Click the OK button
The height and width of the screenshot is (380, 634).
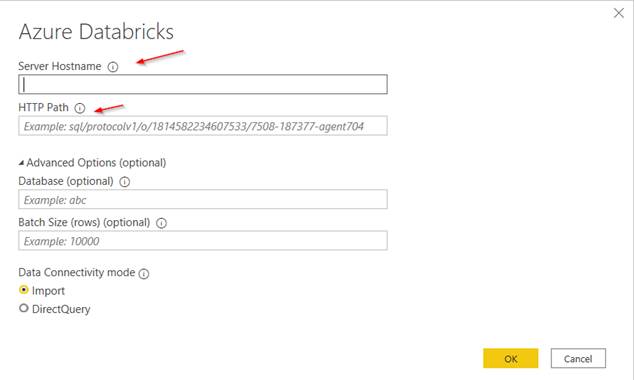(x=511, y=358)
